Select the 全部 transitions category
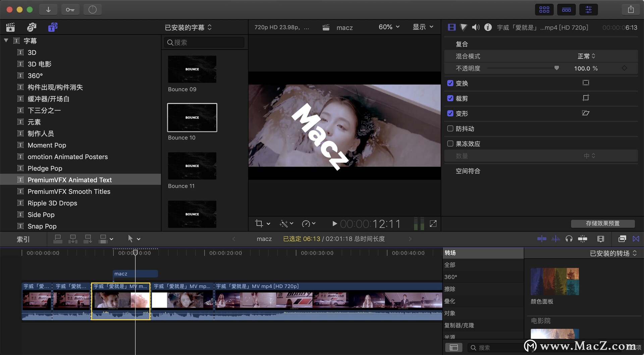Screen dimensions: 644x355 pyautogui.click(x=483, y=265)
